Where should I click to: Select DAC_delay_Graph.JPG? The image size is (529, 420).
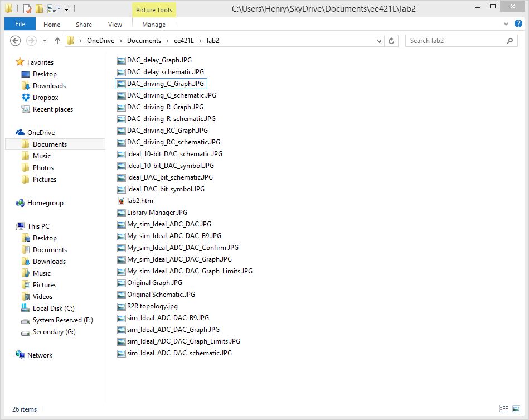156,60
